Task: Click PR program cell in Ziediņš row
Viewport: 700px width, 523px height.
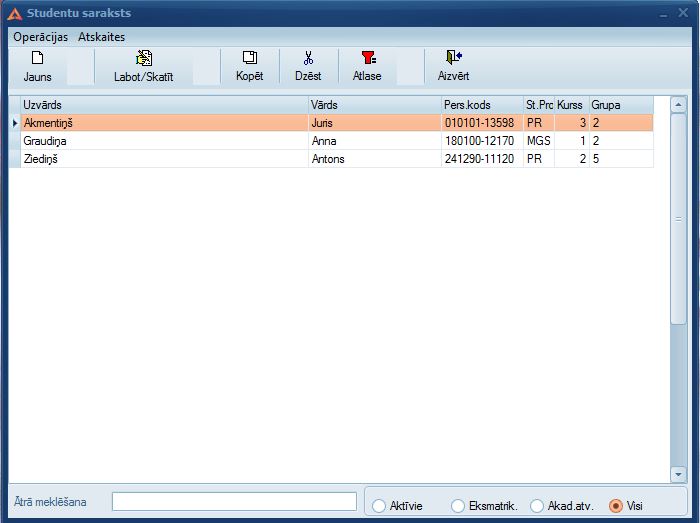Action: click(x=539, y=159)
